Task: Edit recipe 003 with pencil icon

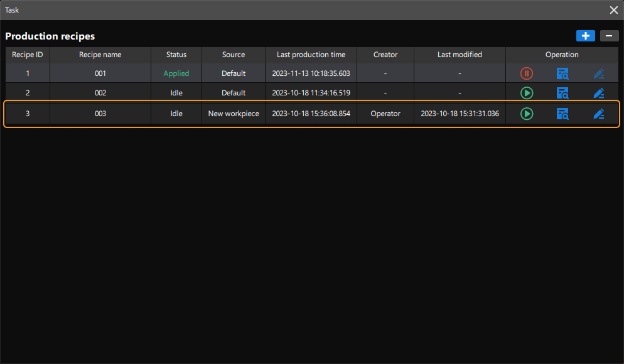Action: tap(599, 114)
